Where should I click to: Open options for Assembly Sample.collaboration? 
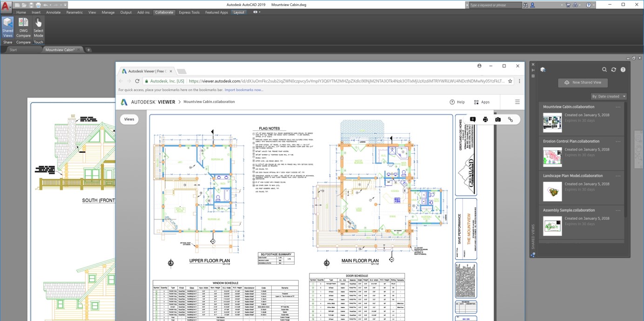618,210
